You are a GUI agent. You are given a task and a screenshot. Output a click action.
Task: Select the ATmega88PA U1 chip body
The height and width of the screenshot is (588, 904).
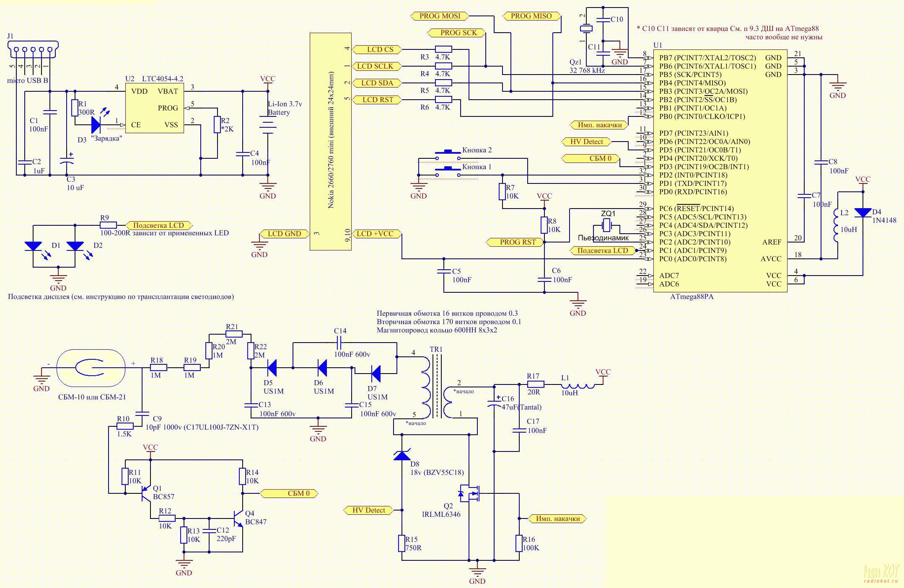tap(720, 171)
